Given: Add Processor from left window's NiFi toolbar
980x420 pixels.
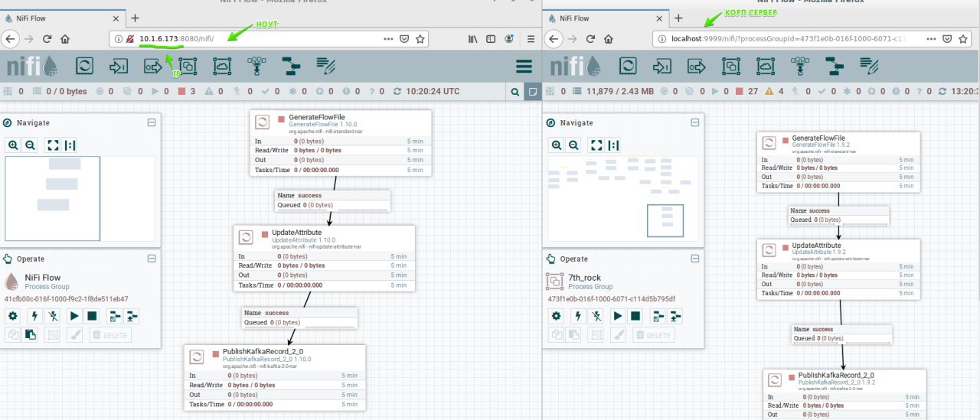Looking at the screenshot, I should coord(84,66).
